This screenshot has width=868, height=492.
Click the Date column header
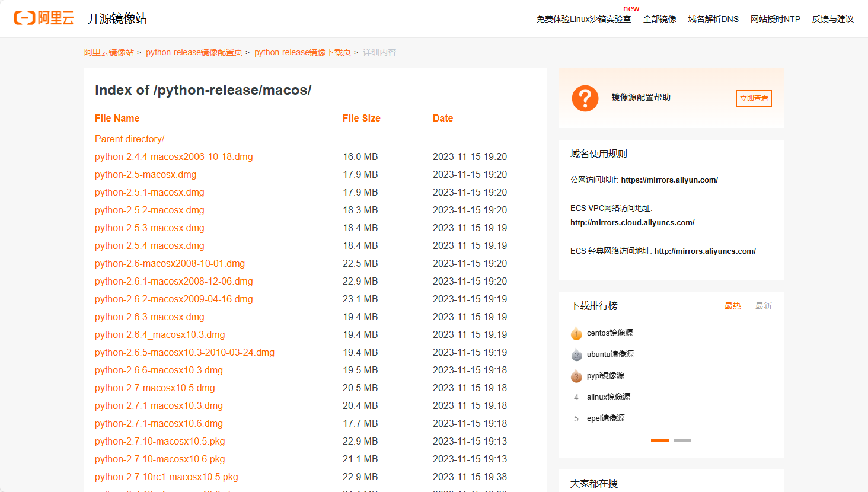point(443,118)
